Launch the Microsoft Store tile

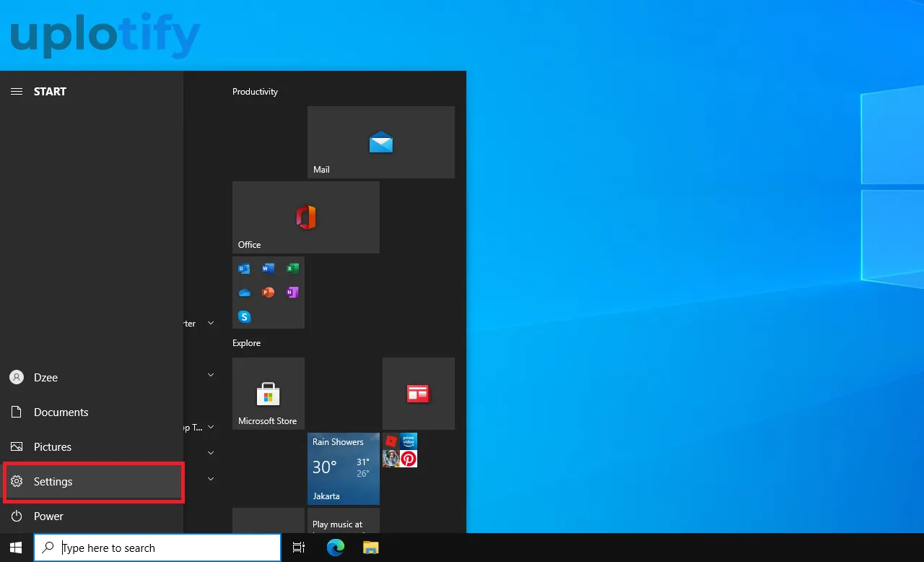pos(269,394)
